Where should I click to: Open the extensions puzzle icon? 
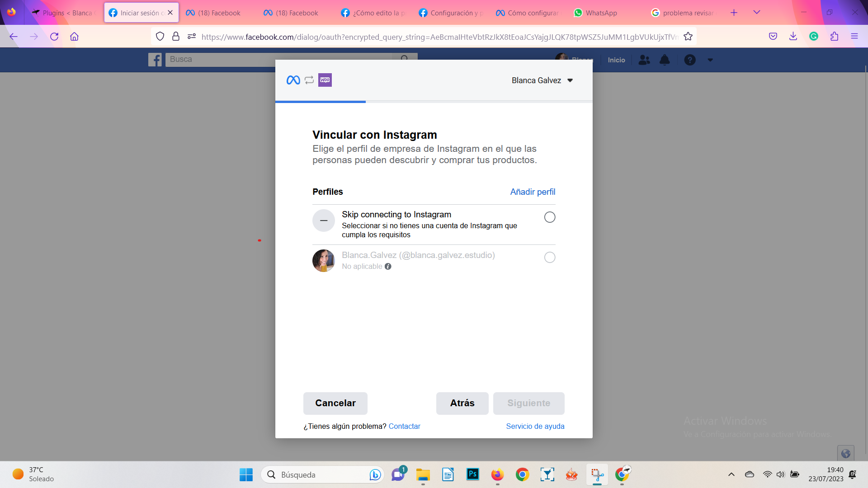pos(834,37)
